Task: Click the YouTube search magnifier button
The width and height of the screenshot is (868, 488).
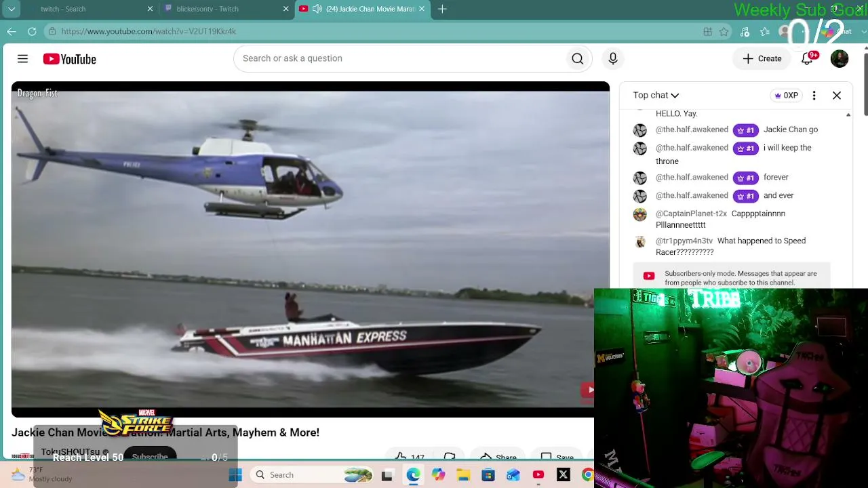Action: click(x=577, y=59)
